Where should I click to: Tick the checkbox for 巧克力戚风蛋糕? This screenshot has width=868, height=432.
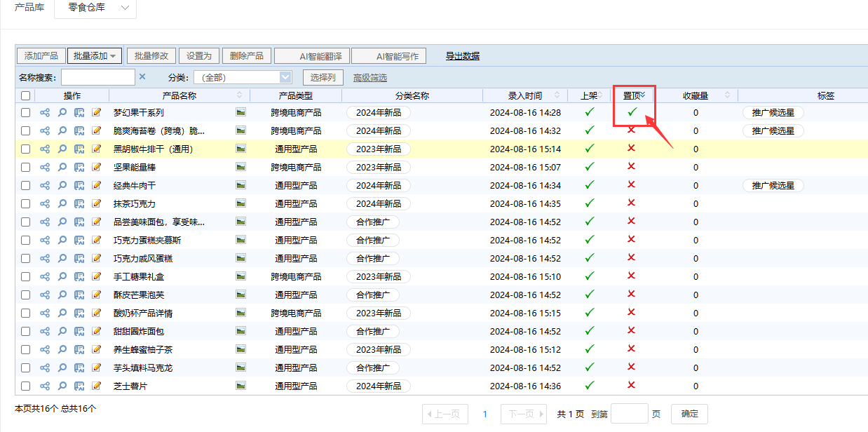pos(26,258)
